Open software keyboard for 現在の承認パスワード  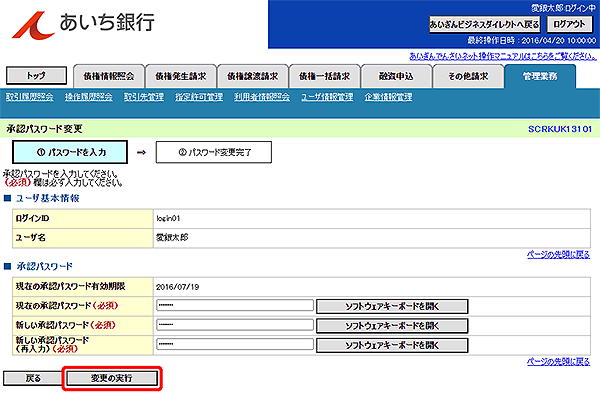(x=392, y=306)
